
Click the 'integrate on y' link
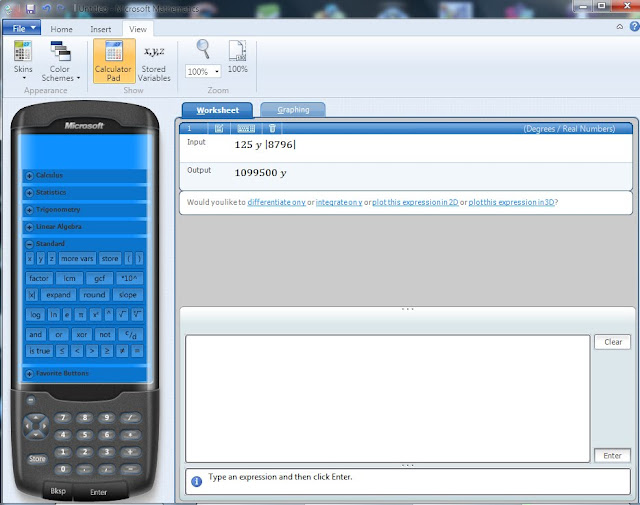pyautogui.click(x=339, y=202)
